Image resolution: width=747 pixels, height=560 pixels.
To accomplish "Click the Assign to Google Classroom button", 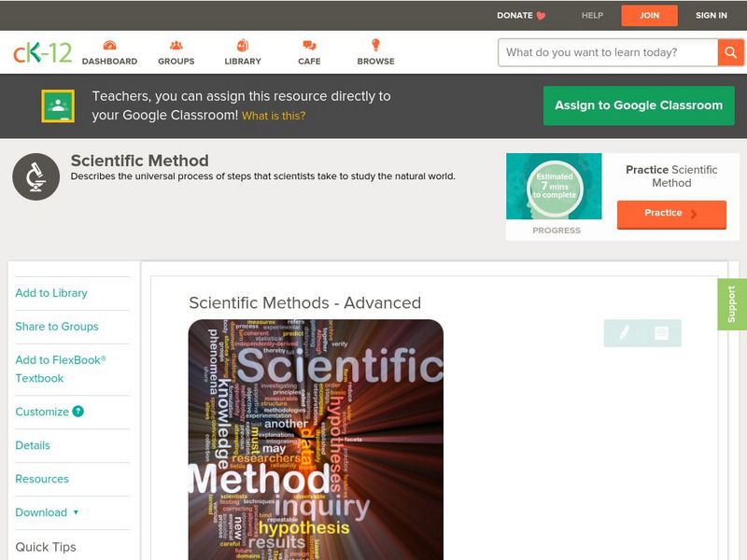I will pyautogui.click(x=639, y=105).
